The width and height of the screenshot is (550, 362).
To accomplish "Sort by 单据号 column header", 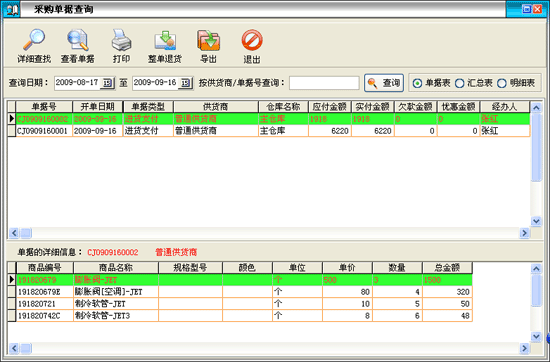I will [44, 107].
